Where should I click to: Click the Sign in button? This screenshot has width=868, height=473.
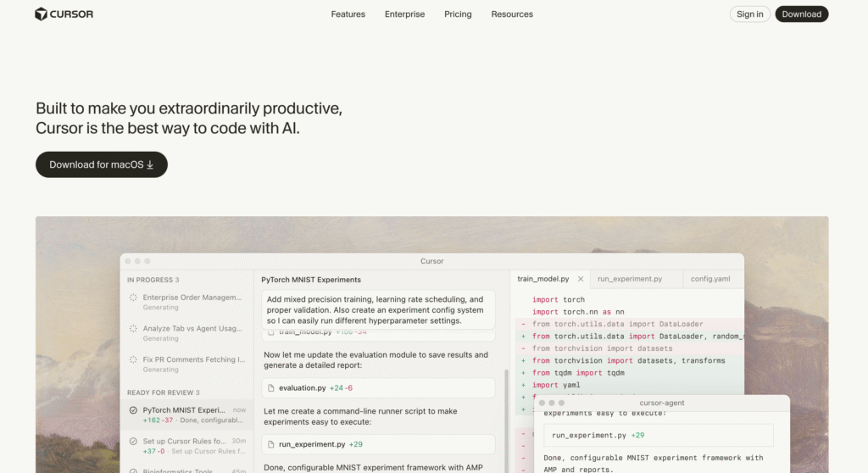749,14
